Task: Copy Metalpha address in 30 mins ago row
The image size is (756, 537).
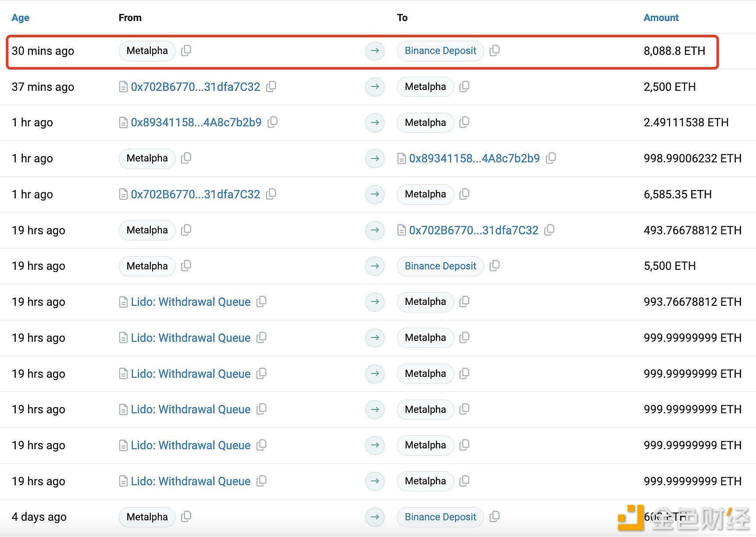Action: [x=186, y=50]
